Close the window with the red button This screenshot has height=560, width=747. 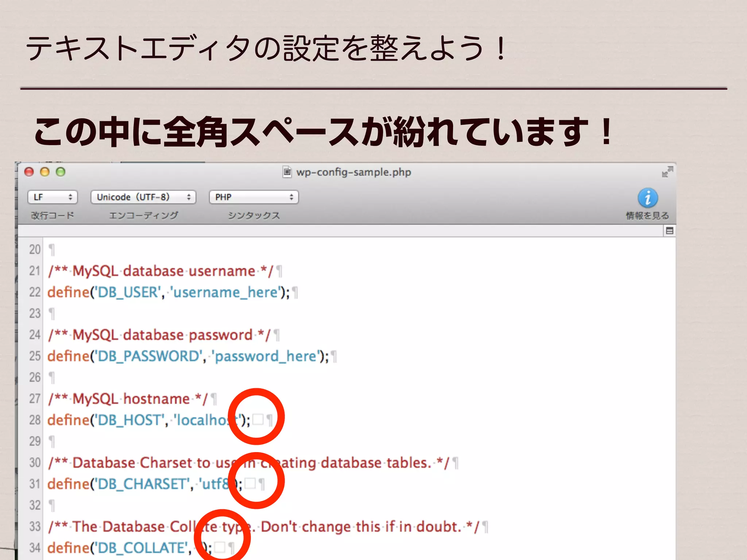tap(29, 172)
